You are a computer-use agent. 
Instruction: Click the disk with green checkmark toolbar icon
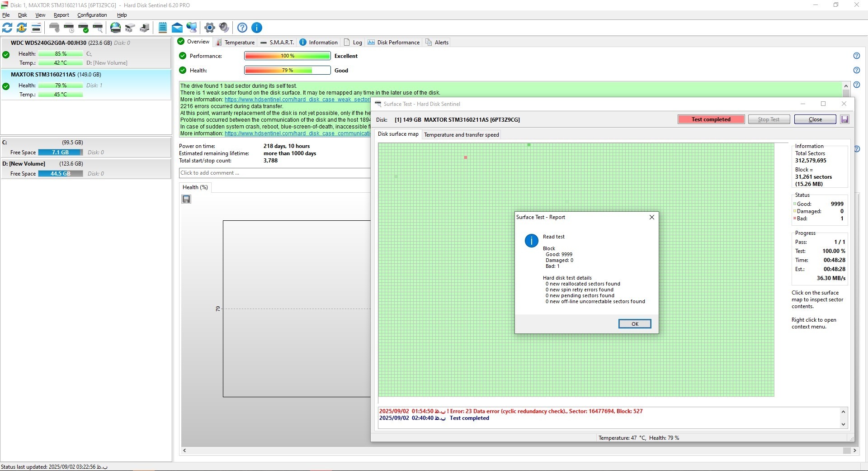(83, 28)
